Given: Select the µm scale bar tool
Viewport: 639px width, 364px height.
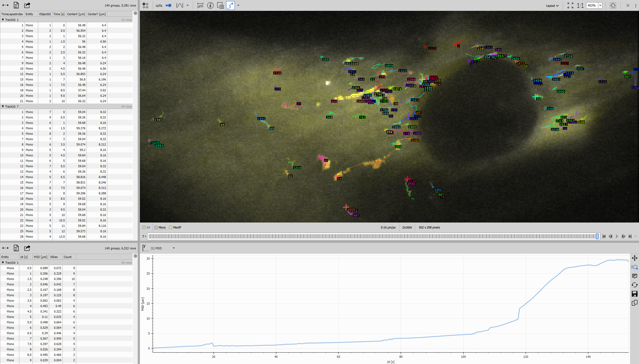Looking at the screenshot, I should 200,5.
